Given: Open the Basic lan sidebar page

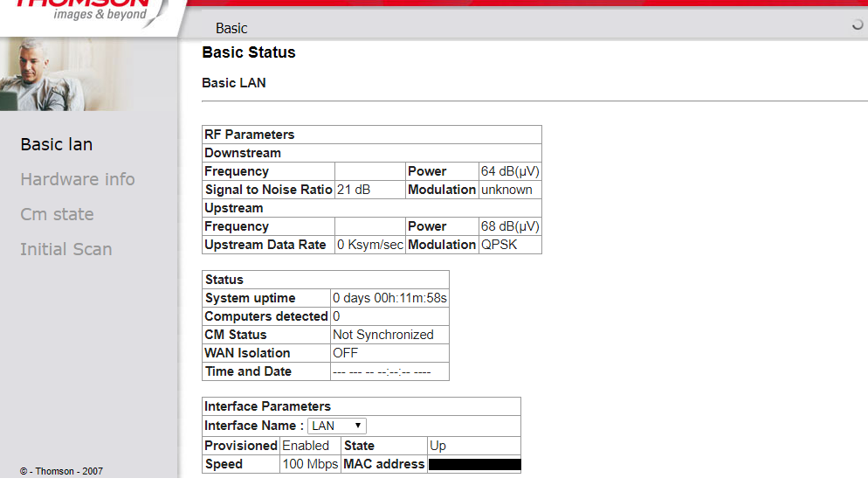Looking at the screenshot, I should [57, 144].
